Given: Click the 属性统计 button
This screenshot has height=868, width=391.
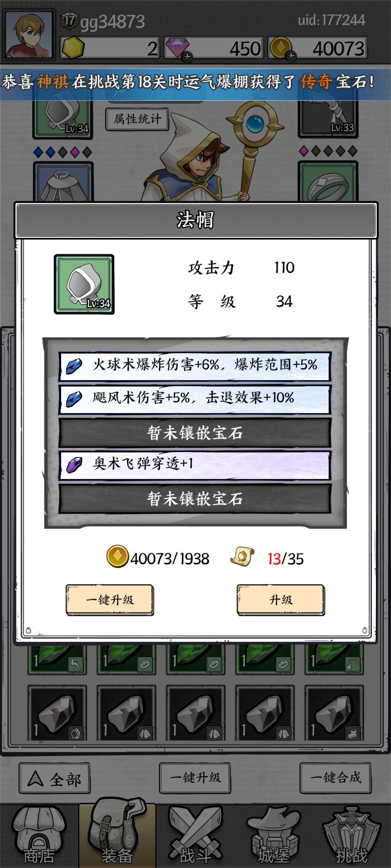Looking at the screenshot, I should (x=137, y=119).
